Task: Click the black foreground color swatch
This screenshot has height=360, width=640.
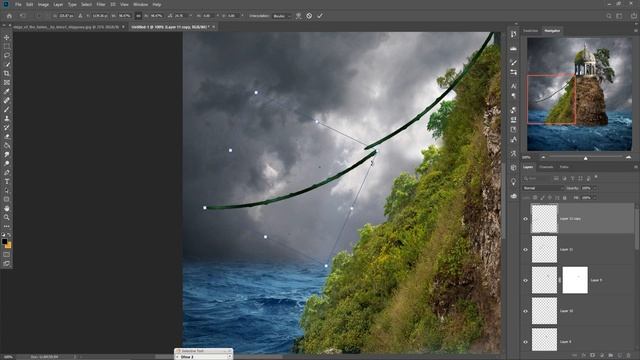Action: 4,242
